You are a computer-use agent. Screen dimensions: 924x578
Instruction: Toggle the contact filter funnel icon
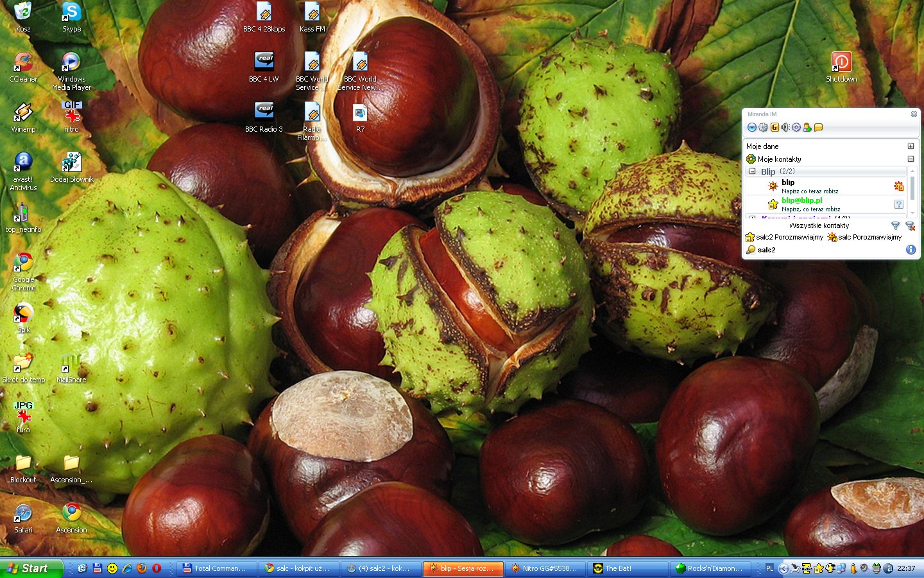[895, 225]
